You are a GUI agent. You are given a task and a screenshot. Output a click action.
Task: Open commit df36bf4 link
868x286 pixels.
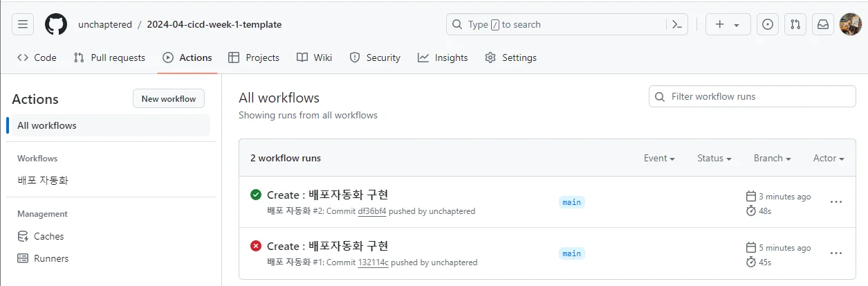point(372,211)
